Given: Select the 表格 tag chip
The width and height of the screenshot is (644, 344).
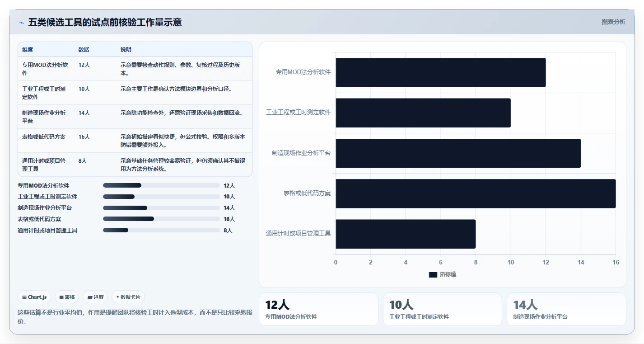Looking at the screenshot, I should [67, 297].
